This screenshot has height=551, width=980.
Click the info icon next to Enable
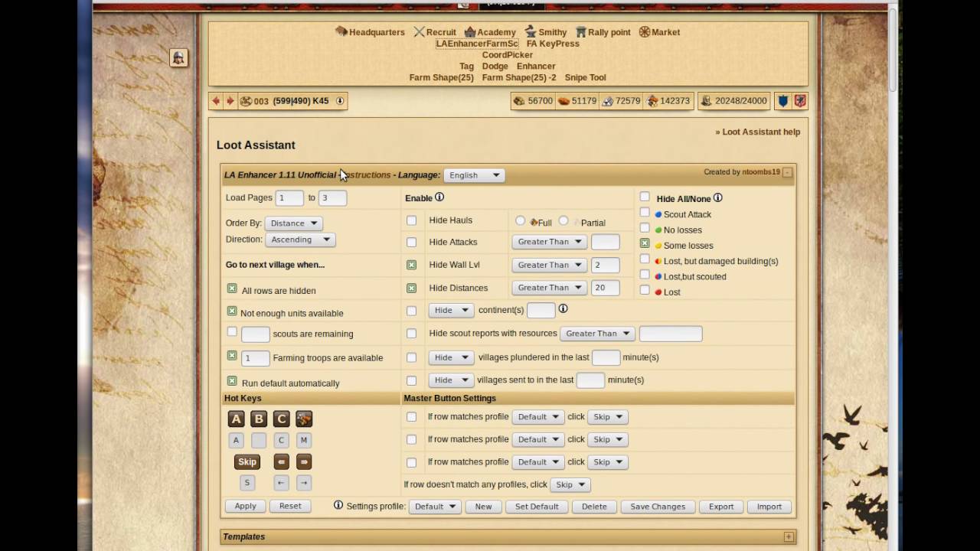tap(439, 197)
